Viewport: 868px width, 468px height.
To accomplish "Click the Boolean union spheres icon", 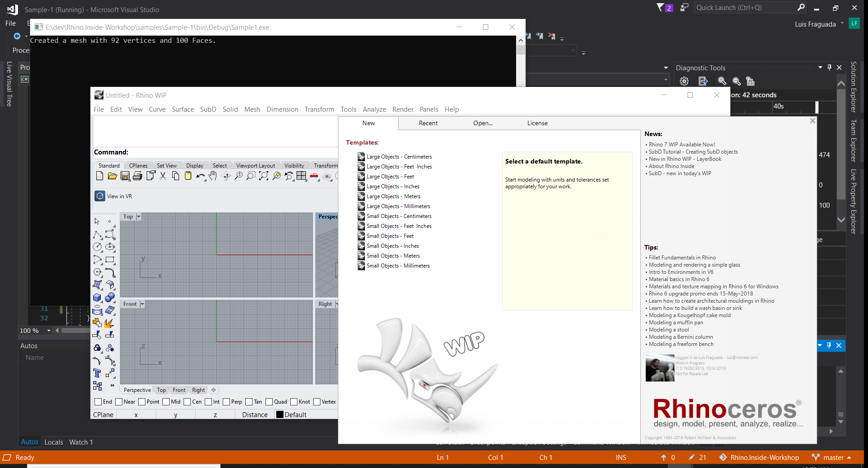I will coord(110,298).
